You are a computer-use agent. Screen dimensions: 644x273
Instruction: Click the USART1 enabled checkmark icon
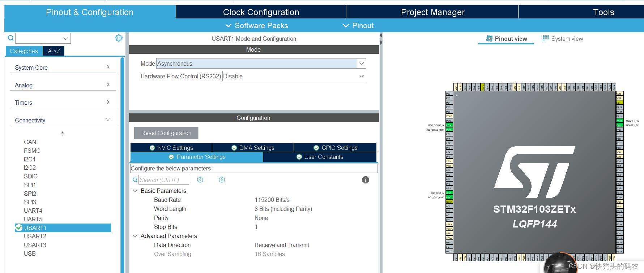click(x=19, y=227)
